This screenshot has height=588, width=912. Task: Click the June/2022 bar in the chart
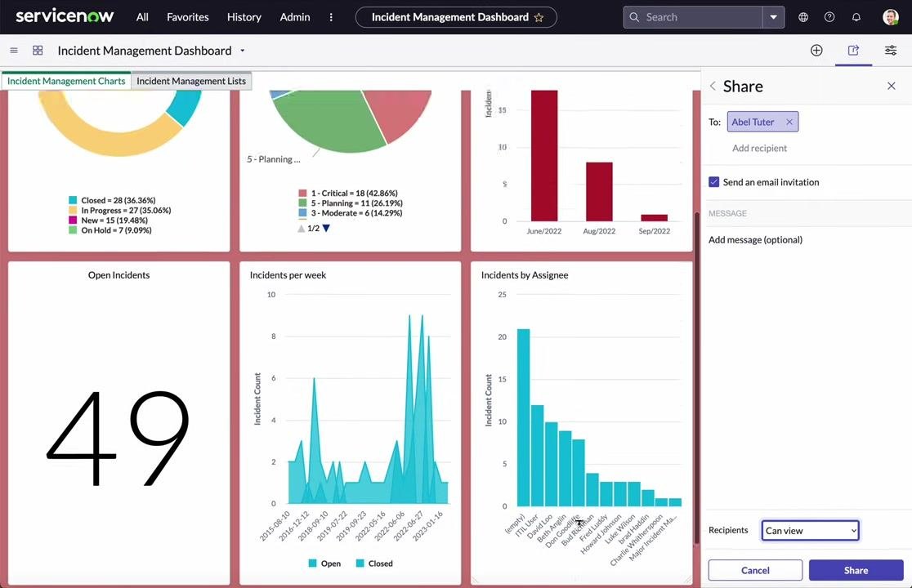click(x=543, y=156)
